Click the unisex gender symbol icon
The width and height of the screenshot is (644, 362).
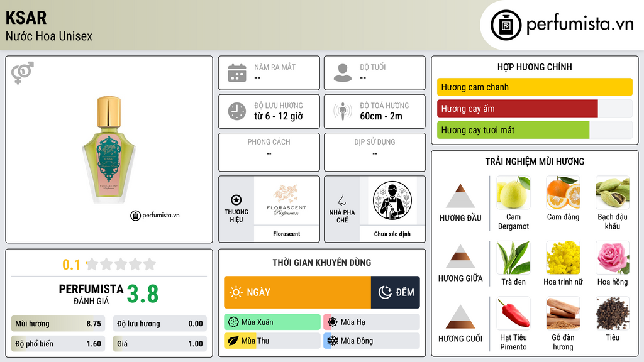tap(23, 73)
